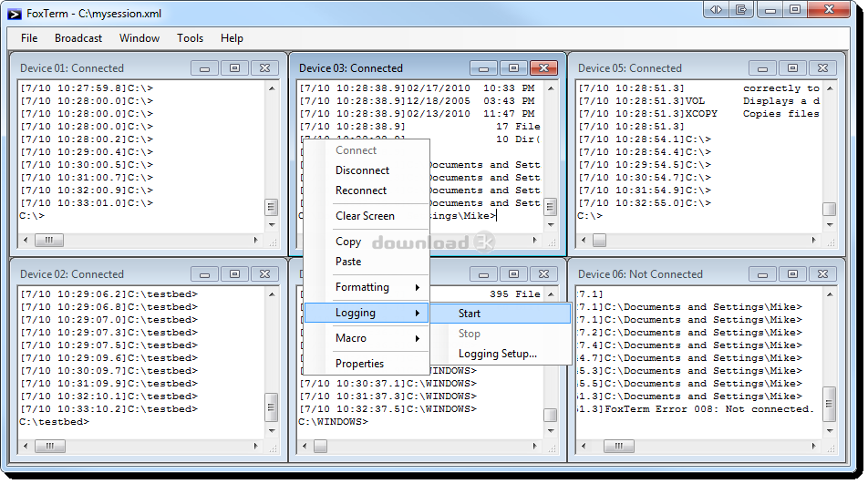The width and height of the screenshot is (868, 484).
Task: Expand the Logging submenu entry
Action: [367, 313]
